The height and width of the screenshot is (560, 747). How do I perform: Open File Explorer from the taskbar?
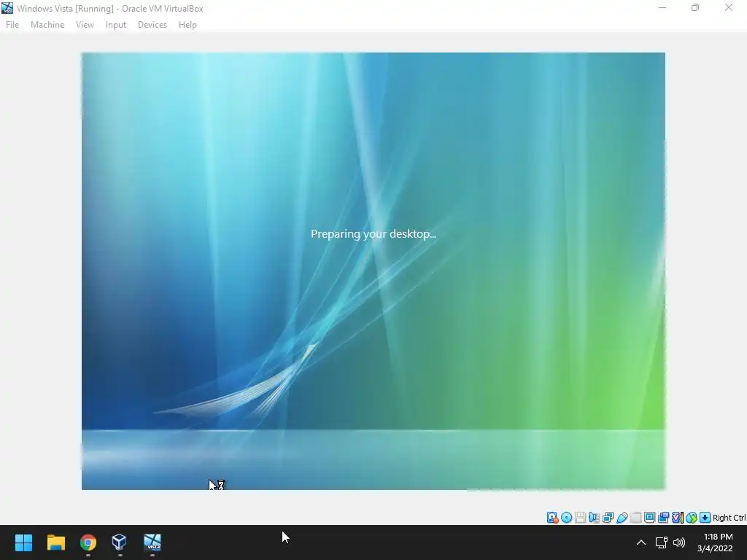tap(55, 542)
